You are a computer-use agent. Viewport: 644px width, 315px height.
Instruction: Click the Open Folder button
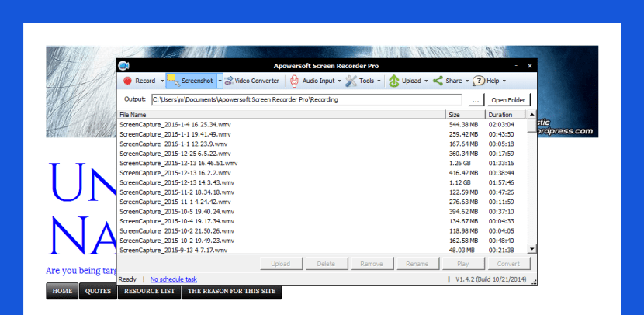coord(508,100)
